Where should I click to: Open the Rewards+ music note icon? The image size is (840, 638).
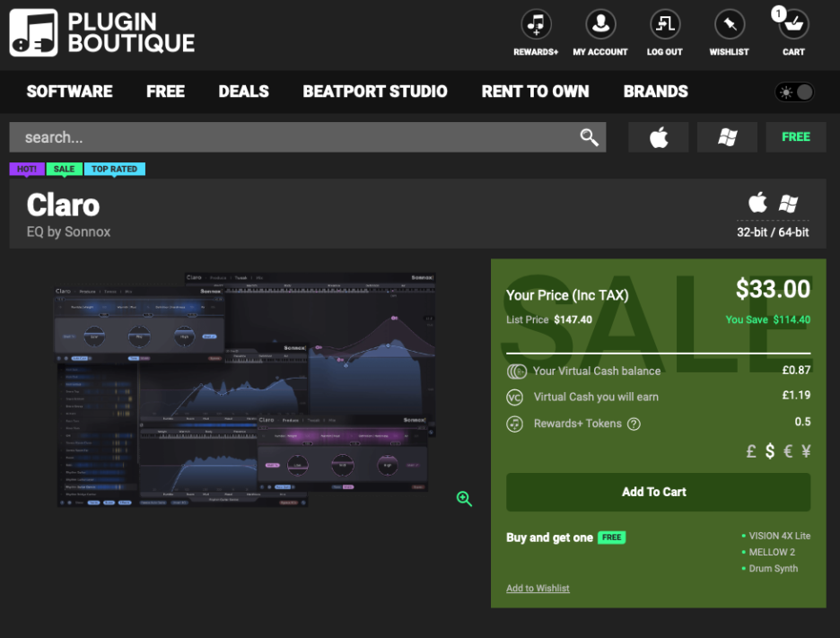pyautogui.click(x=536, y=24)
